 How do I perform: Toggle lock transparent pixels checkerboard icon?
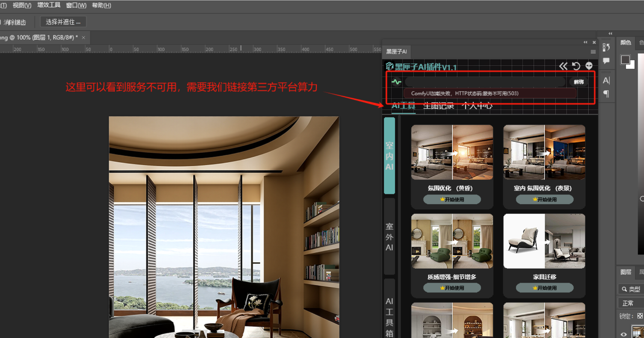640,316
